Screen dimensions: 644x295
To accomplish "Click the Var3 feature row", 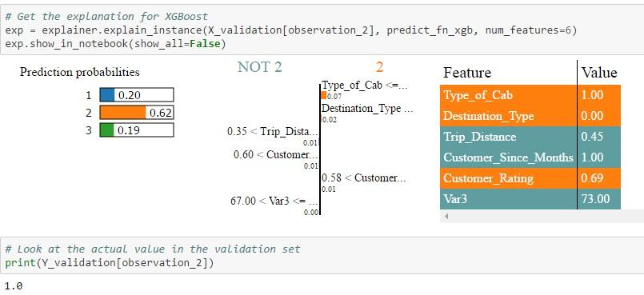I will [530, 199].
